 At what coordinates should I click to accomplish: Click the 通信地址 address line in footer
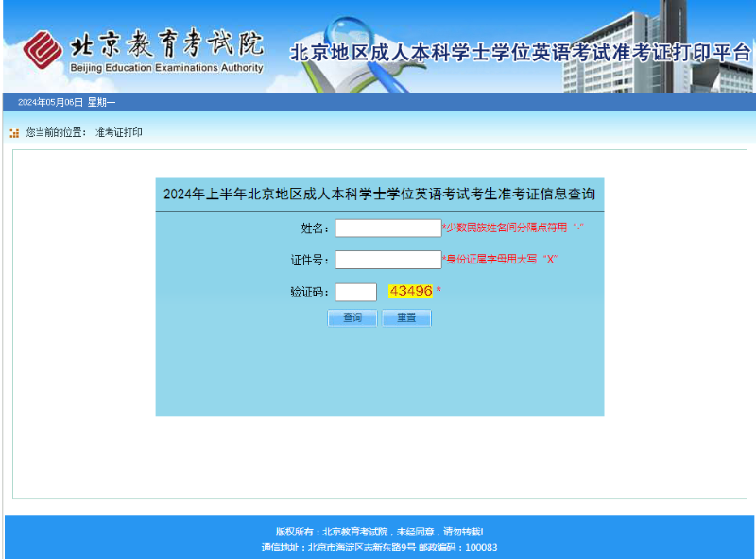379,547
